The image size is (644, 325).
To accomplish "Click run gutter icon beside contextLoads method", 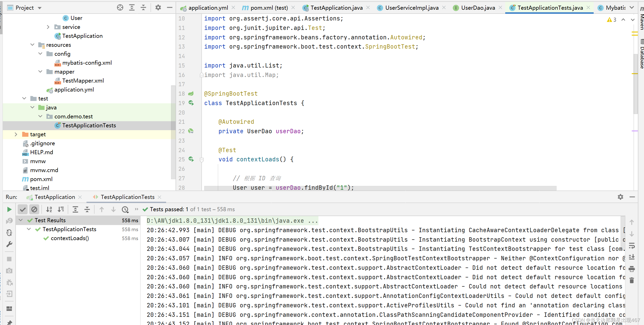I will 191,159.
